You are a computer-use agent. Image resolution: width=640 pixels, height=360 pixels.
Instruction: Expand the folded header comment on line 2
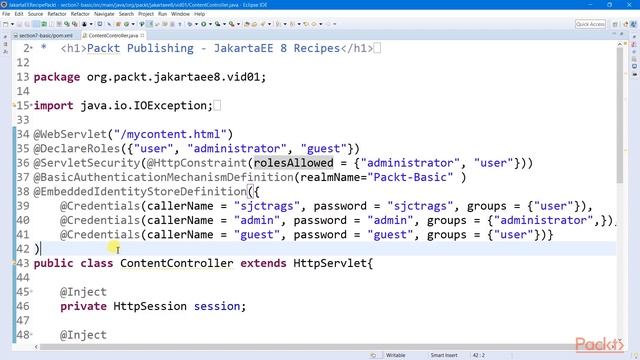coord(31,49)
